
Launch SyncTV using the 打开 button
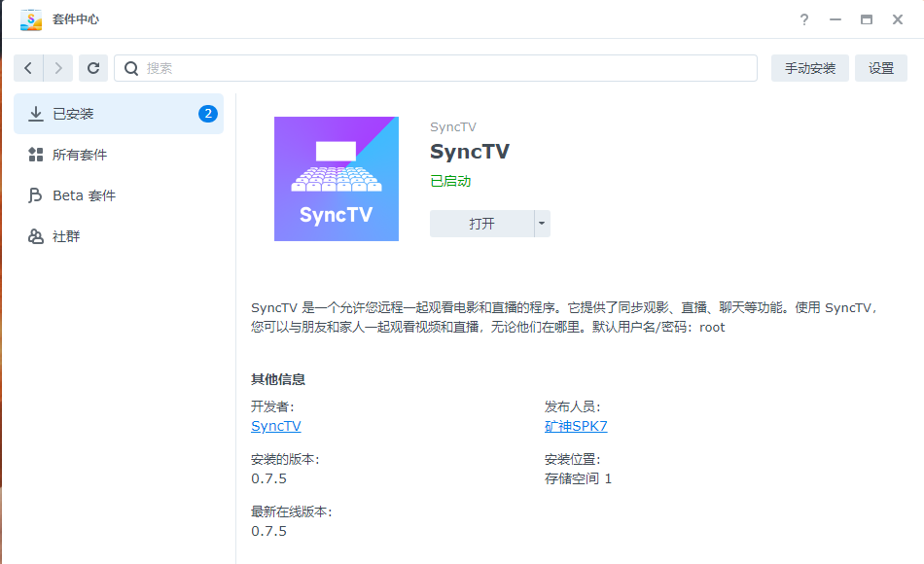click(481, 223)
